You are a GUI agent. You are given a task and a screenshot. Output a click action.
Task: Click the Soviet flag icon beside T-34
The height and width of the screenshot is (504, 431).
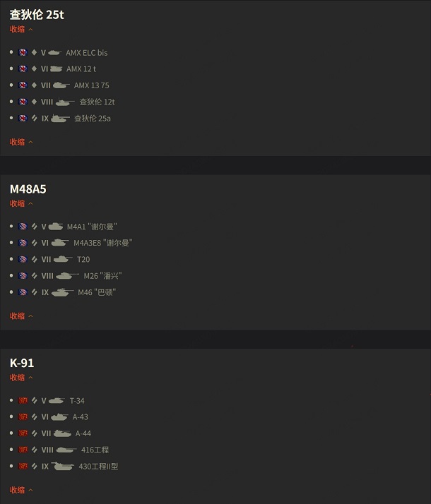pos(23,400)
